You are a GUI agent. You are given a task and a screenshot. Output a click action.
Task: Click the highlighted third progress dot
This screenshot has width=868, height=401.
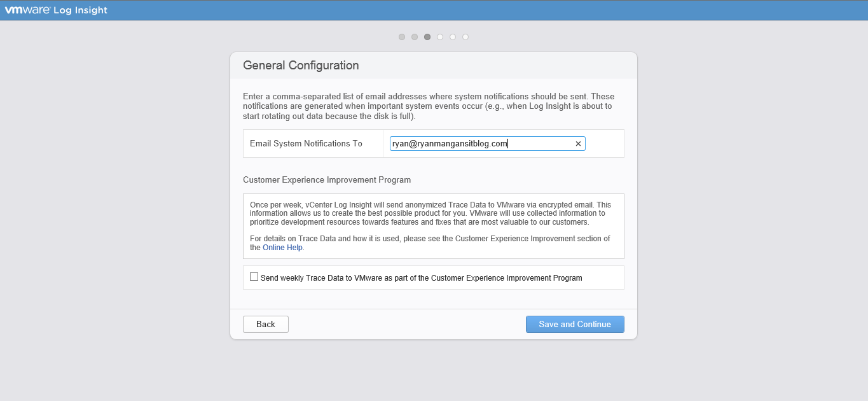pos(427,37)
